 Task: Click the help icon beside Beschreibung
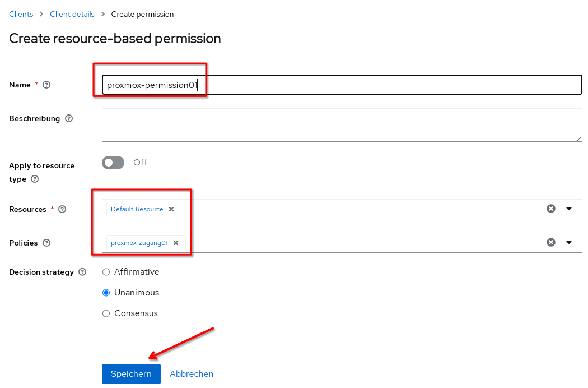(x=69, y=118)
